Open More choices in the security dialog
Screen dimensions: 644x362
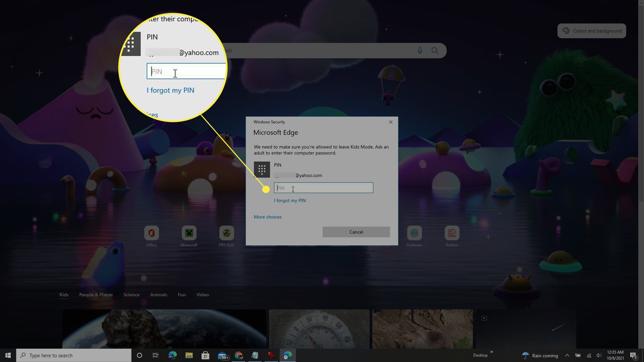[267, 217]
